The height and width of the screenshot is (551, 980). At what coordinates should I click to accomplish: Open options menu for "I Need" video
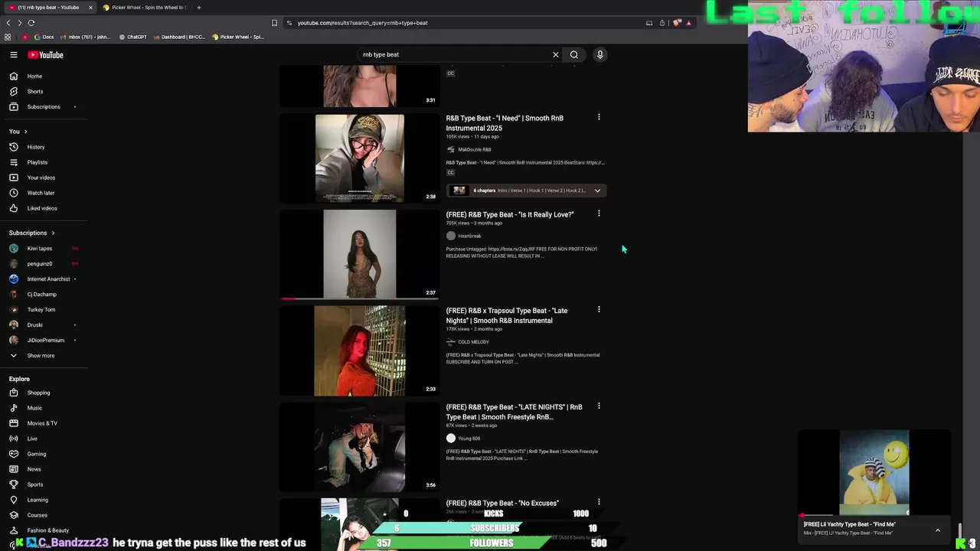pyautogui.click(x=599, y=117)
